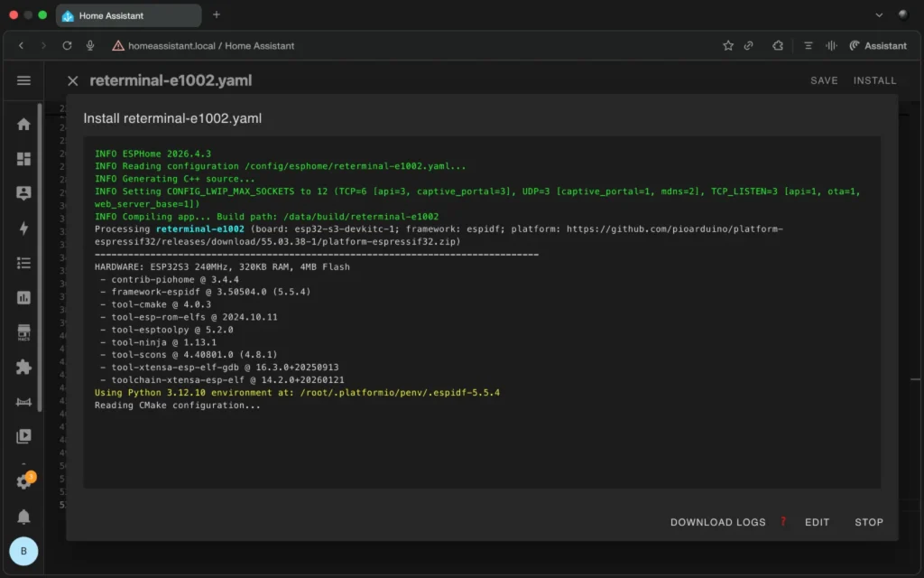Open the Media play library icon
The width and height of the screenshot is (924, 578).
tap(23, 436)
